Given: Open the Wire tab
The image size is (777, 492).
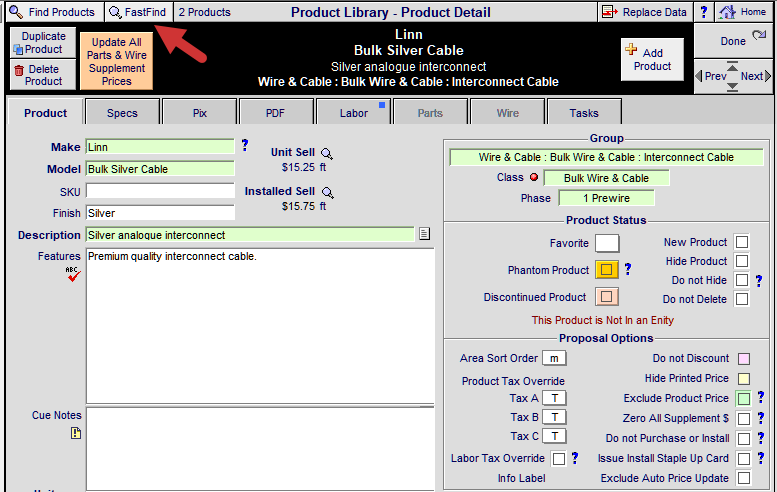Looking at the screenshot, I should (507, 113).
